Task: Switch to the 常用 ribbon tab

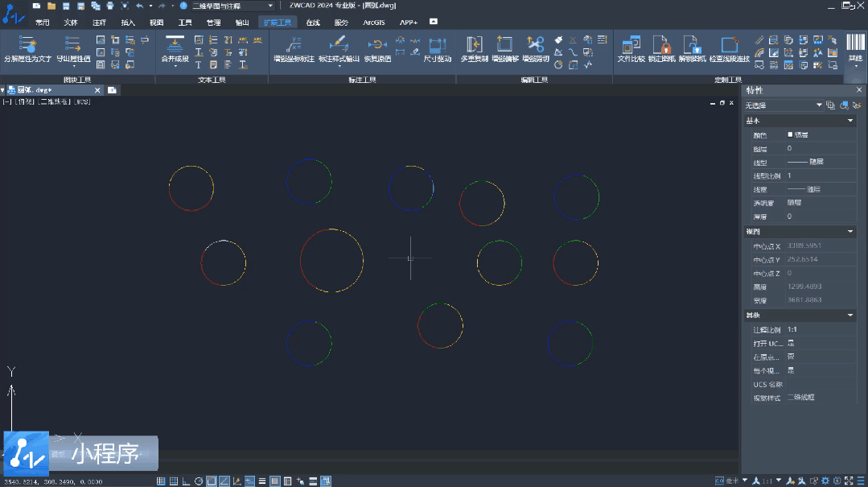Action: 43,23
